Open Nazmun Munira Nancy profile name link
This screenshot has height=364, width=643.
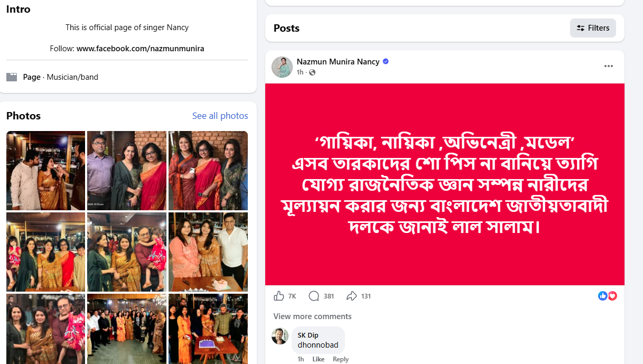(x=338, y=62)
